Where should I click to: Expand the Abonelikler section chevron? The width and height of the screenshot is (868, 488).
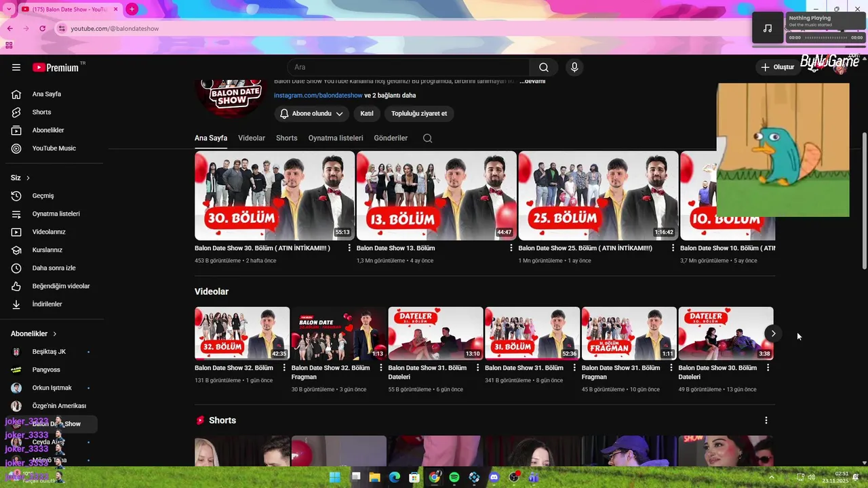pyautogui.click(x=54, y=334)
